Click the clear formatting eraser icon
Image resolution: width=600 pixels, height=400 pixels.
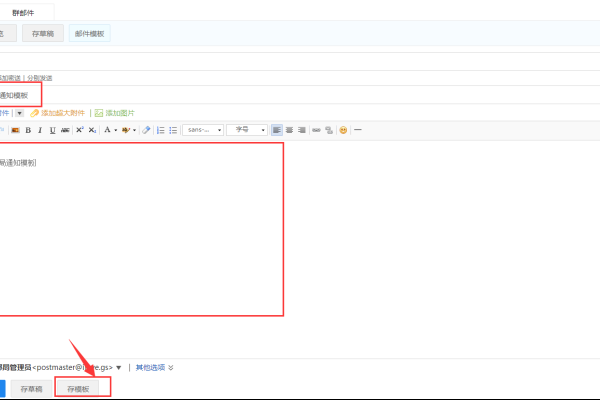[146, 130]
